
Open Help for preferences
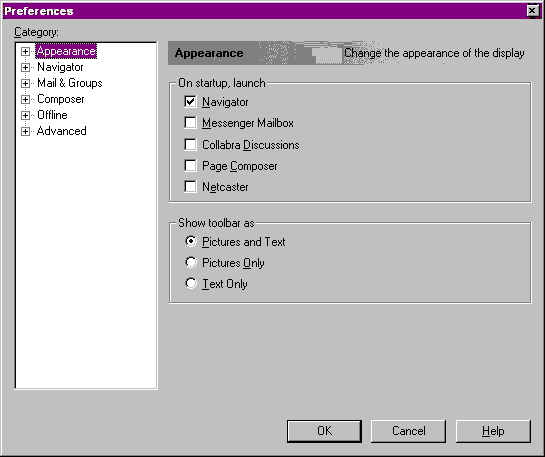point(493,431)
